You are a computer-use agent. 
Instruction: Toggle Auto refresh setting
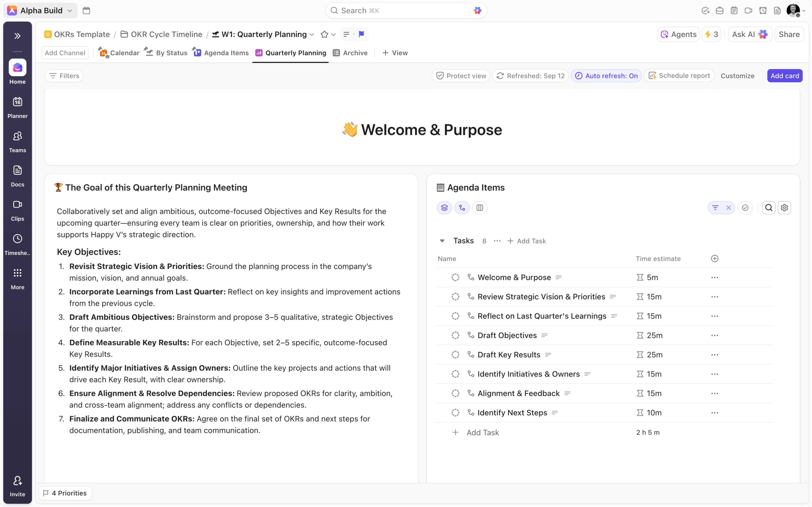pyautogui.click(x=606, y=76)
